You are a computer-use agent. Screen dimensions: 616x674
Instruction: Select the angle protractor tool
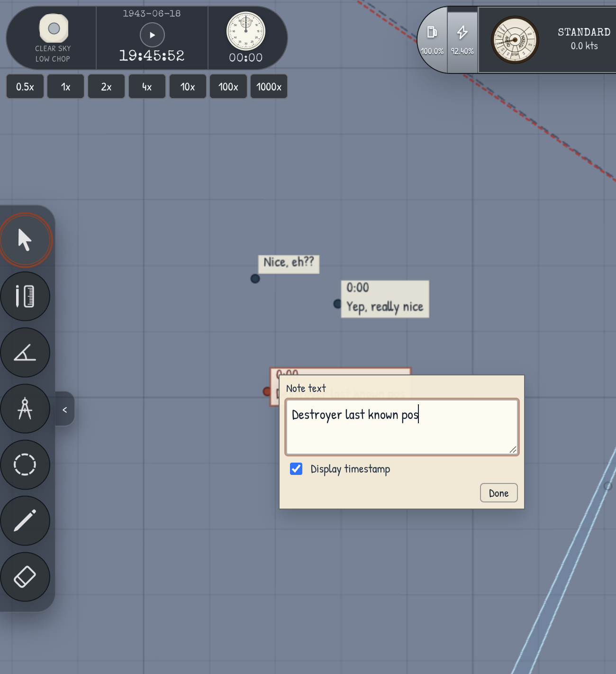[x=25, y=353]
